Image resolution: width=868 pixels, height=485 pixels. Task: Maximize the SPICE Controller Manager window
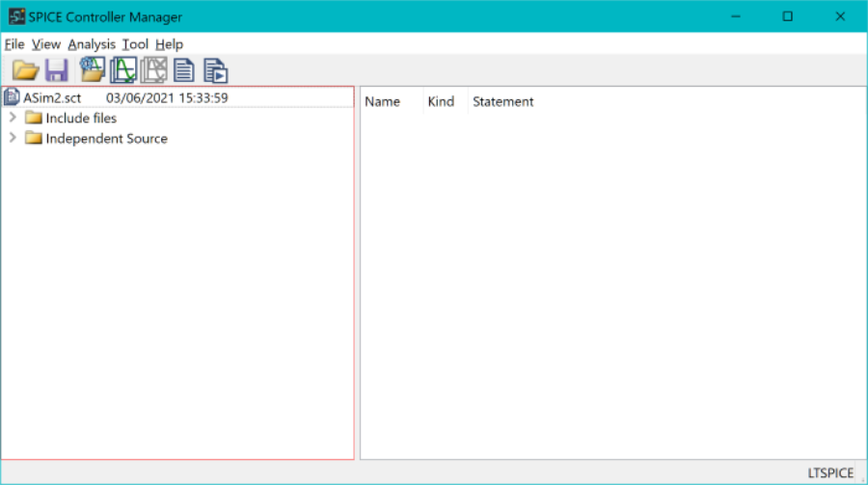point(788,16)
